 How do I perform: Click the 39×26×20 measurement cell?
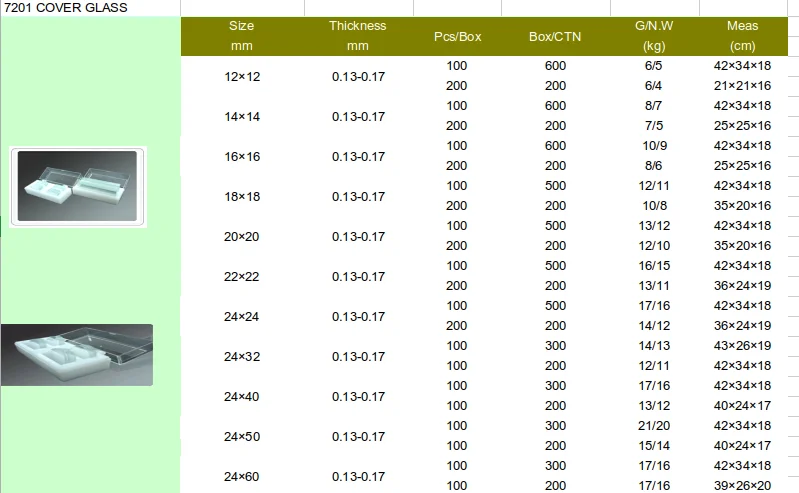(x=742, y=486)
